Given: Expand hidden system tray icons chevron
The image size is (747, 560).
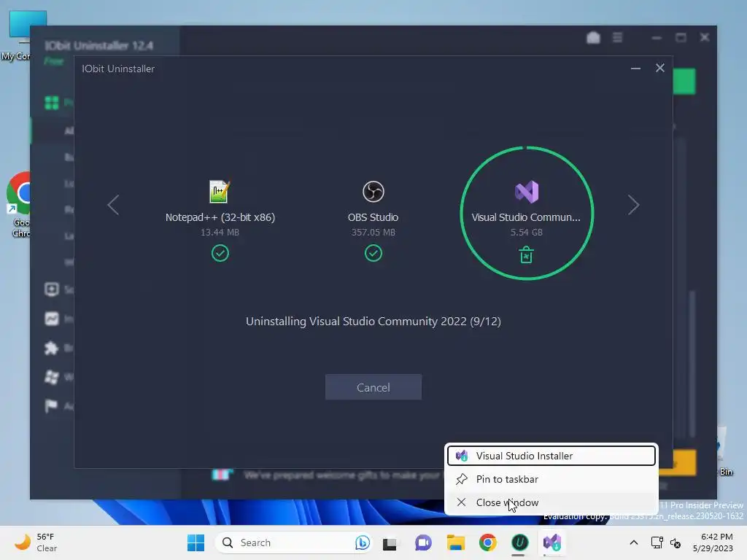Looking at the screenshot, I should point(634,542).
